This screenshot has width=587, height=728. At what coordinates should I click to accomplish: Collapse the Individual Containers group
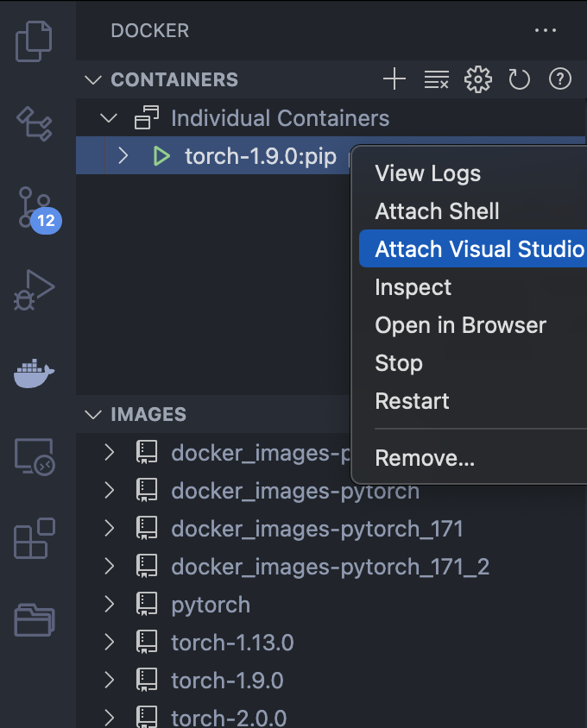click(108, 117)
